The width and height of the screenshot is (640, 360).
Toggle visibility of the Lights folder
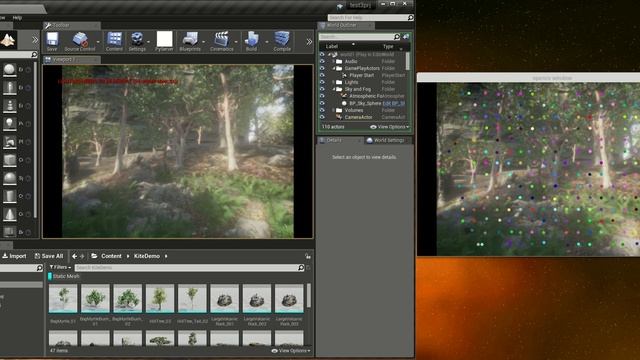tap(322, 82)
